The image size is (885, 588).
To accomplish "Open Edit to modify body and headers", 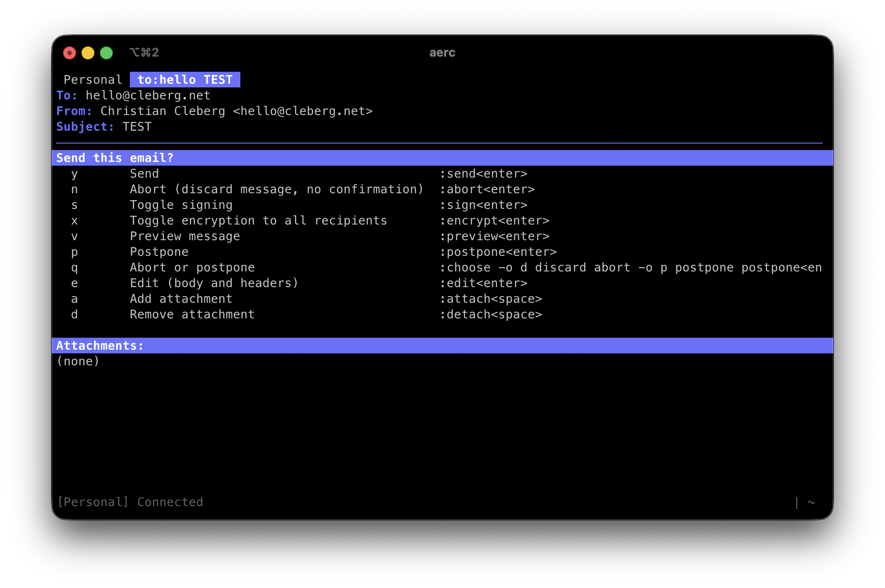I will [x=214, y=283].
